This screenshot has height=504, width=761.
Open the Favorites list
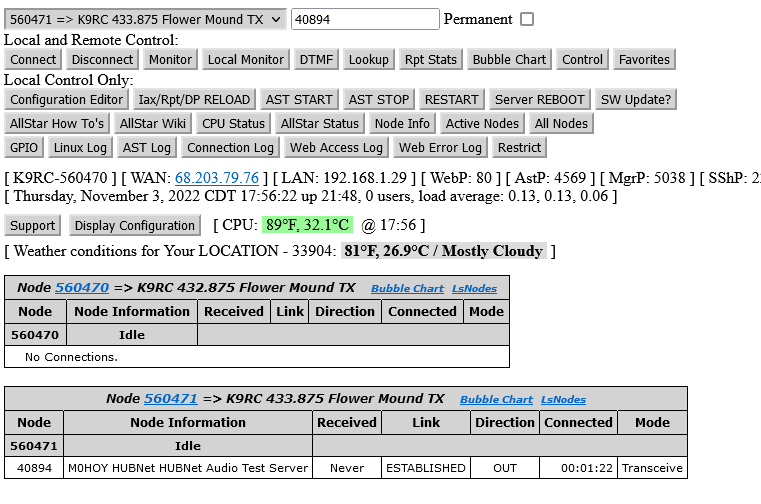644,59
